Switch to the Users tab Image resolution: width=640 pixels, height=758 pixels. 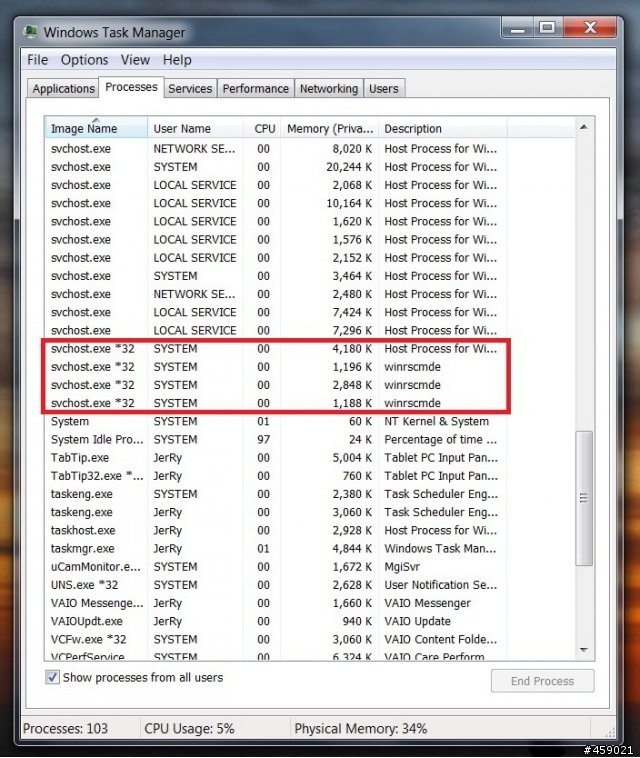coord(384,88)
